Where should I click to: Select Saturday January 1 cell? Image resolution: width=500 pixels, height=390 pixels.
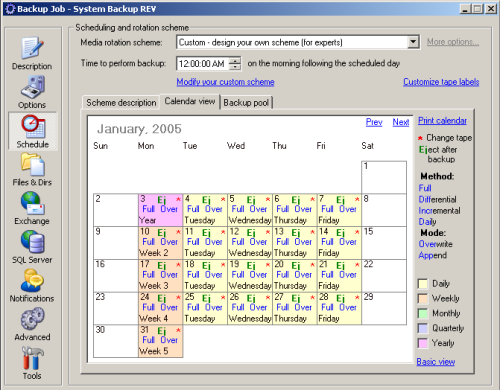[384, 177]
